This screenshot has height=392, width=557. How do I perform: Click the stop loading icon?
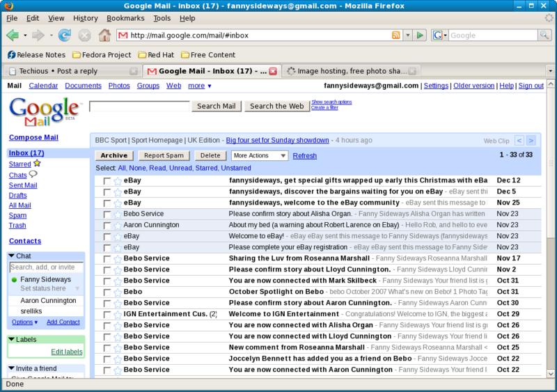(84, 36)
